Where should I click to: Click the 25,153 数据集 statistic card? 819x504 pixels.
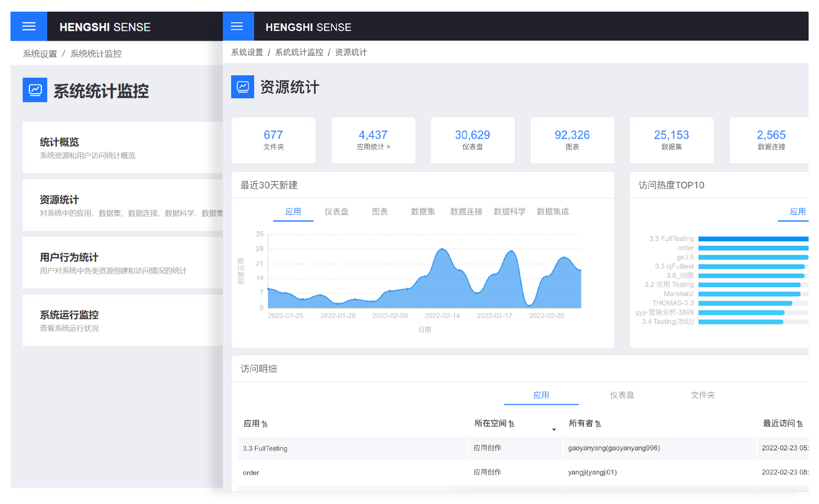671,140
